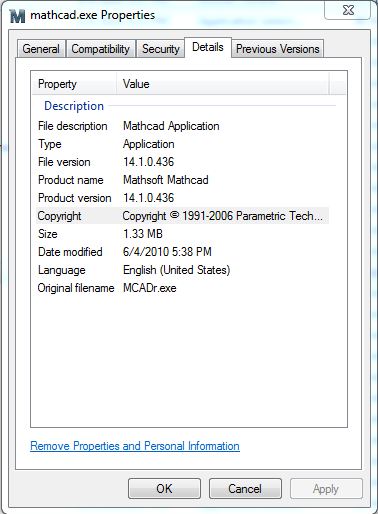Click the Mathsoft Mathcad value
The height and width of the screenshot is (514, 378).
166,180
